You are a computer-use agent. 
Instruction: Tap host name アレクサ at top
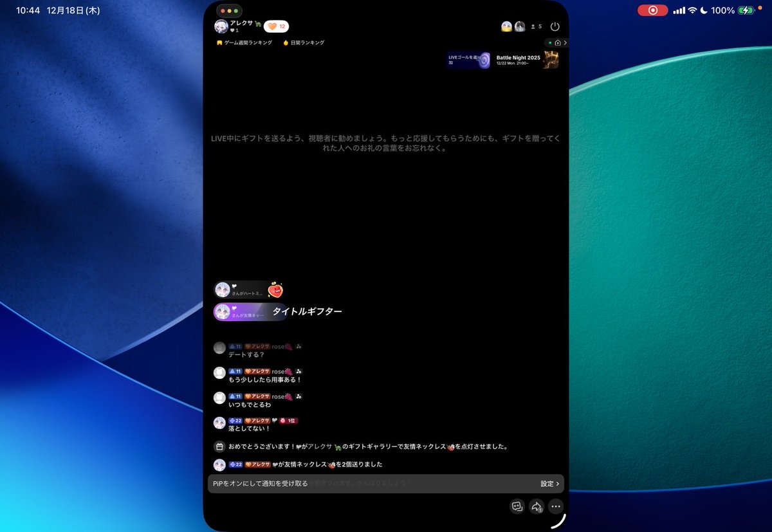click(242, 23)
